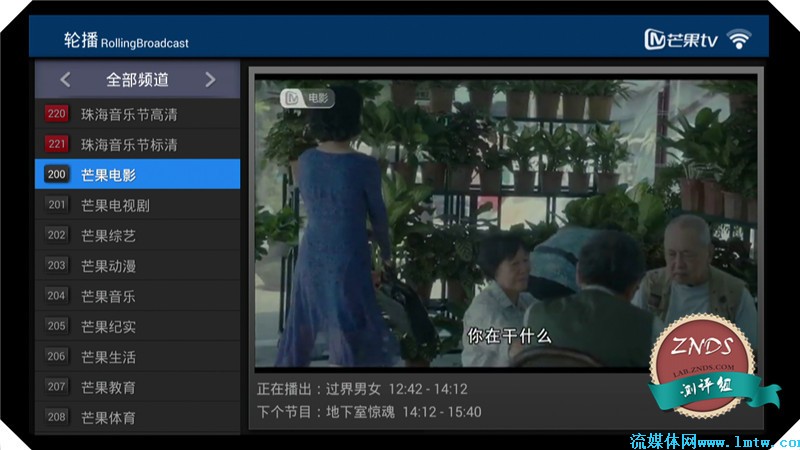Choose the 芒果音乐 channel
Image resolution: width=800 pixels, height=450 pixels.
(108, 296)
